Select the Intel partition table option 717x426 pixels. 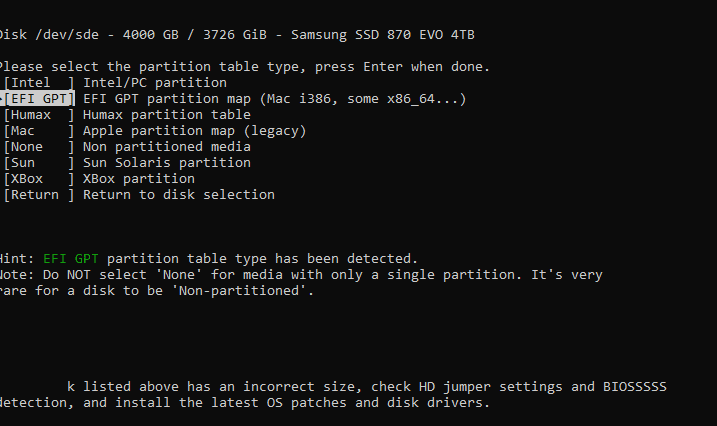click(38, 83)
